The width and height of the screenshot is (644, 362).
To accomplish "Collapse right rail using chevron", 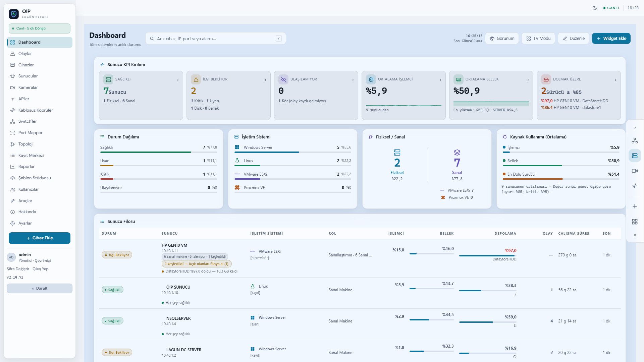I will [635, 128].
